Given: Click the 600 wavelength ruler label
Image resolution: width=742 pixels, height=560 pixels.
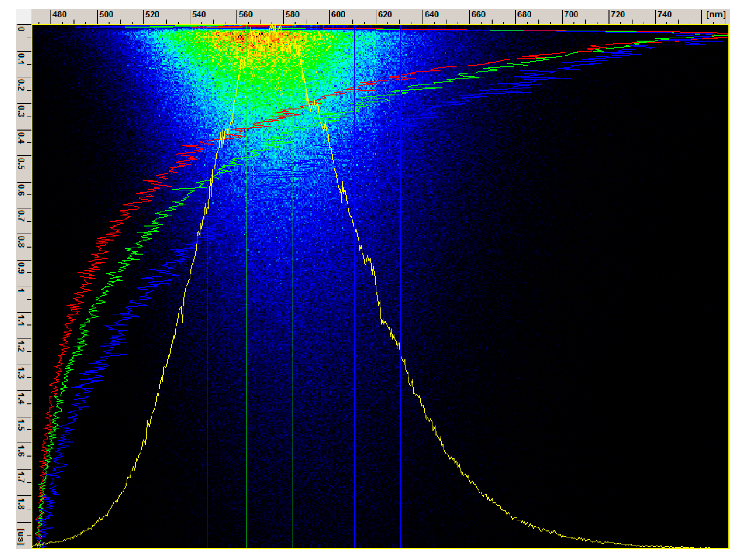Looking at the screenshot, I should 338,15.
